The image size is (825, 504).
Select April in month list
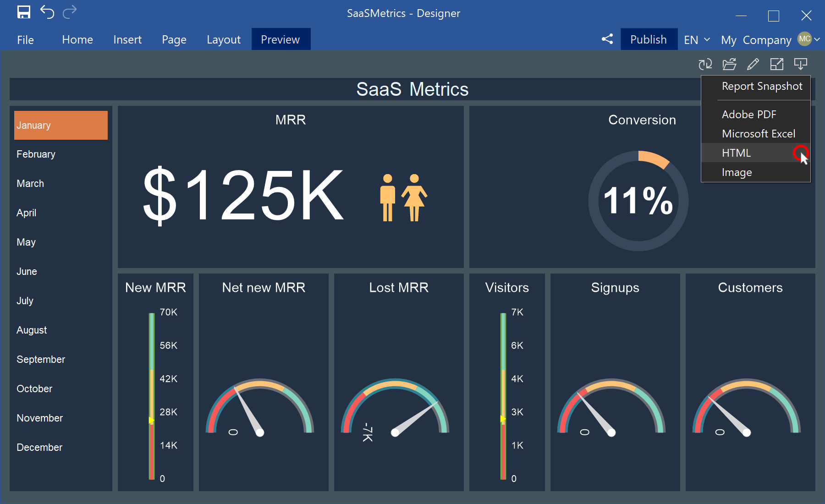click(61, 213)
